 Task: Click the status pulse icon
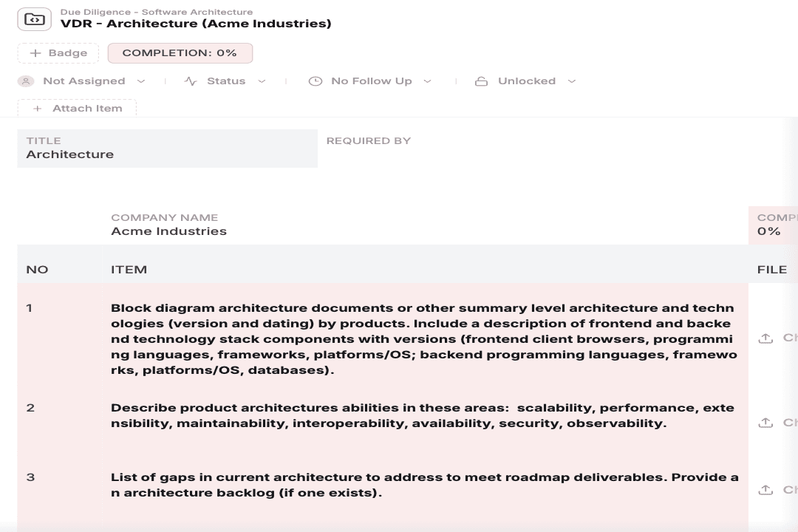(191, 81)
